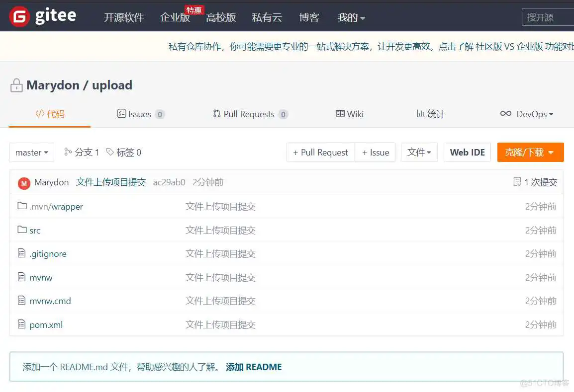574x392 pixels.
Task: Click the src folder icon
Action: pyautogui.click(x=22, y=230)
